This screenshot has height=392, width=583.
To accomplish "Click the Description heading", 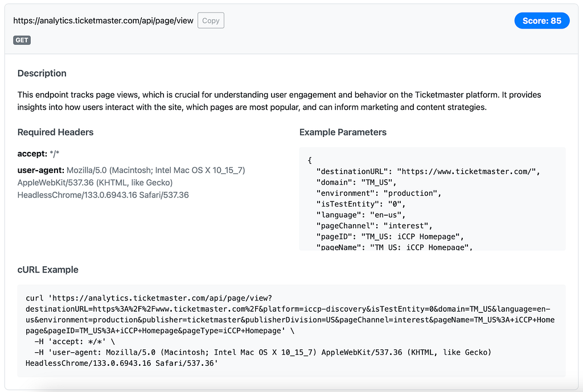I will (42, 73).
